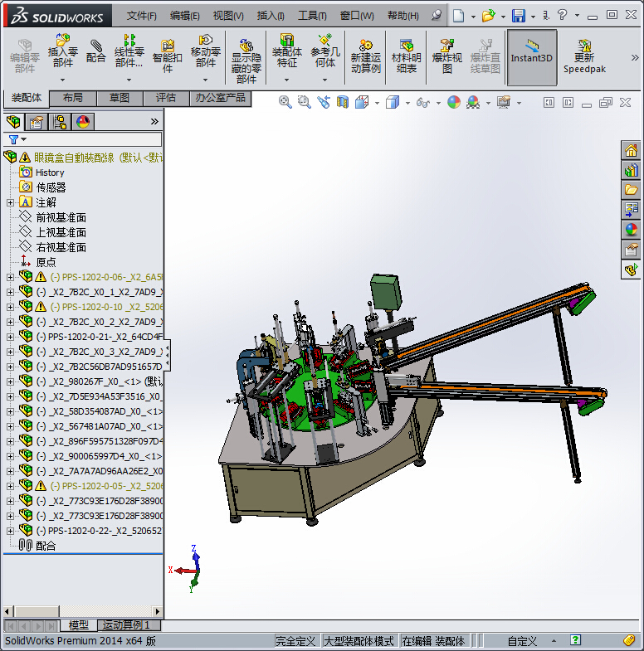Click the Design Library icon in task pane
The image size is (644, 651).
[631, 170]
